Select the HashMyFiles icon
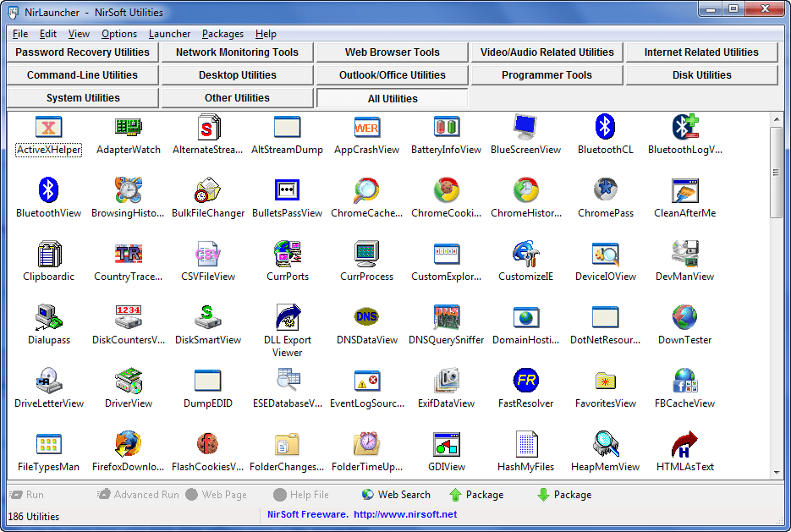 [x=525, y=444]
